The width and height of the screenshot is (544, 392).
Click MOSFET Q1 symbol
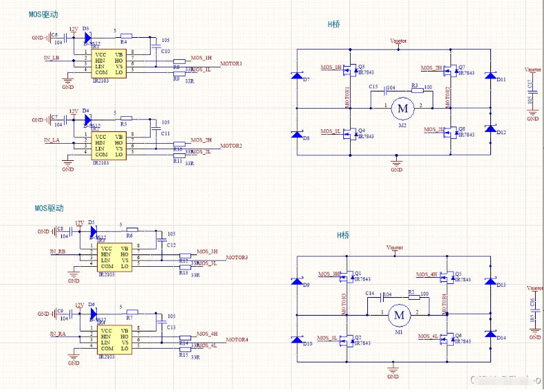point(346,277)
